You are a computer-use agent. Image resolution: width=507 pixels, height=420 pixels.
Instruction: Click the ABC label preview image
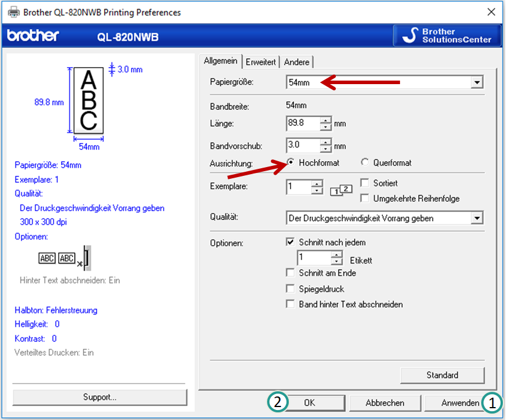88,100
